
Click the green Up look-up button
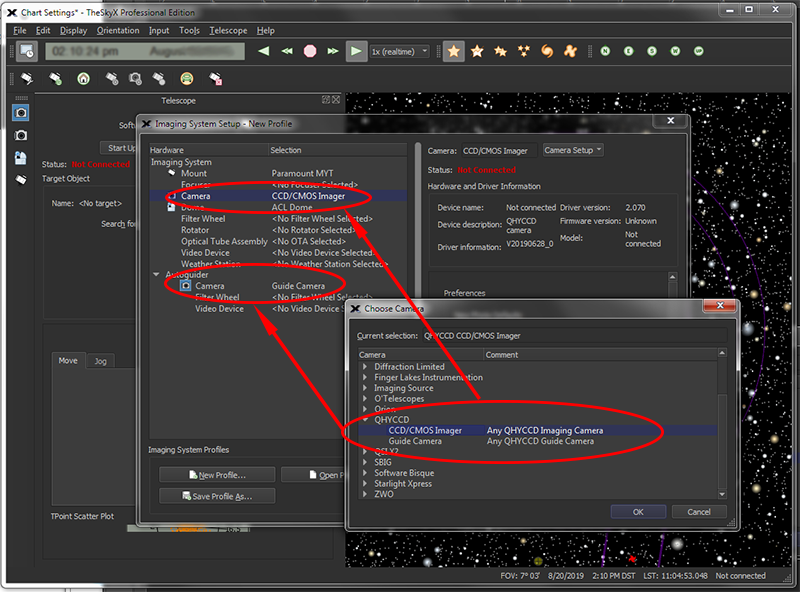[698, 51]
